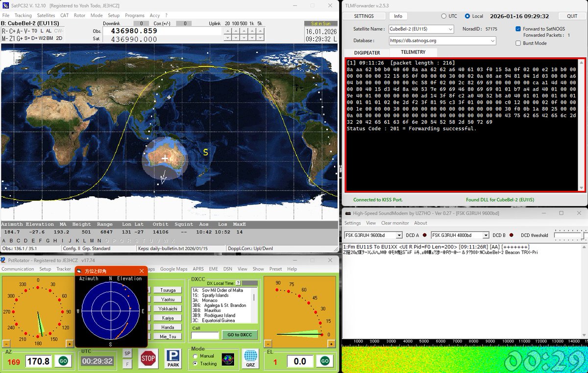Image resolution: width=588 pixels, height=373 pixels.
Task: Click the red STOP rotator icon
Action: click(x=148, y=358)
